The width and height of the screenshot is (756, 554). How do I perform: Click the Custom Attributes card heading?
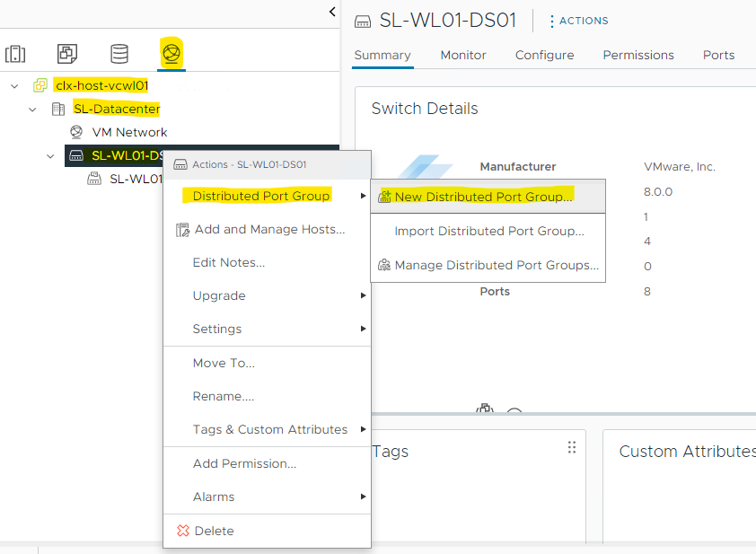pyautogui.click(x=688, y=452)
